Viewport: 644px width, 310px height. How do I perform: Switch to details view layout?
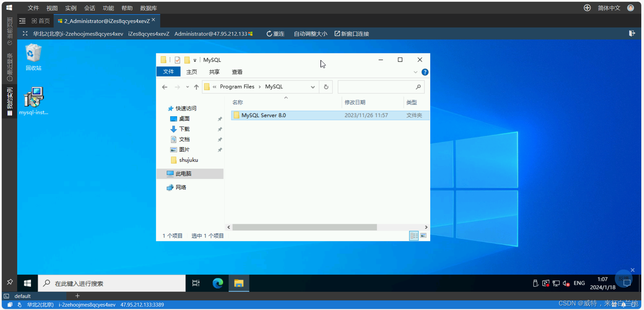(x=414, y=236)
